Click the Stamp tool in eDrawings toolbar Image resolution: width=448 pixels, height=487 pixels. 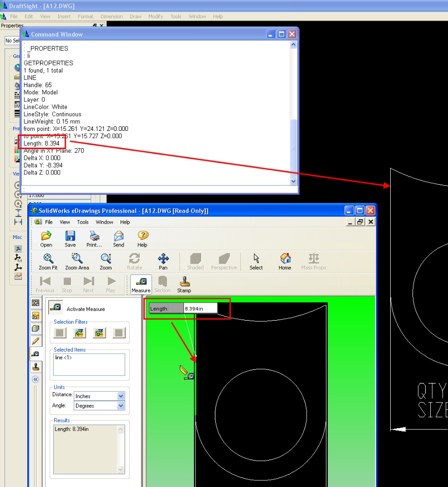(184, 285)
